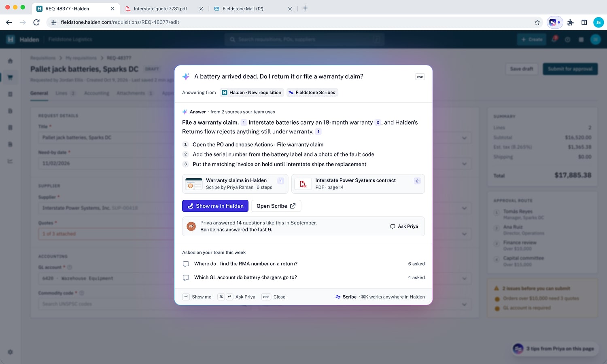Open 'Which GL account do battery chargers' question

303,277
